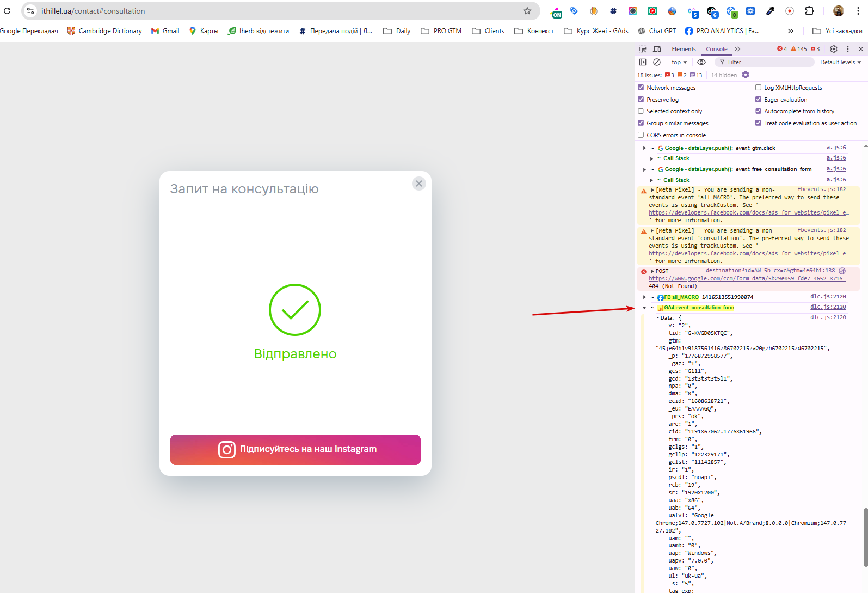This screenshot has width=868, height=593.
Task: Open the green ON badge extension
Action: pos(557,11)
